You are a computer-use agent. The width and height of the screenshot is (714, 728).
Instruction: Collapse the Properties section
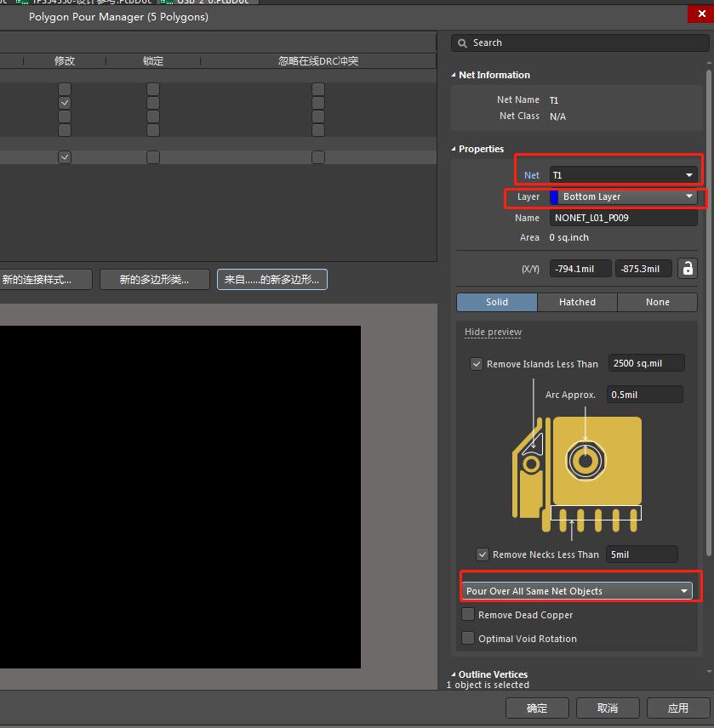coord(453,150)
